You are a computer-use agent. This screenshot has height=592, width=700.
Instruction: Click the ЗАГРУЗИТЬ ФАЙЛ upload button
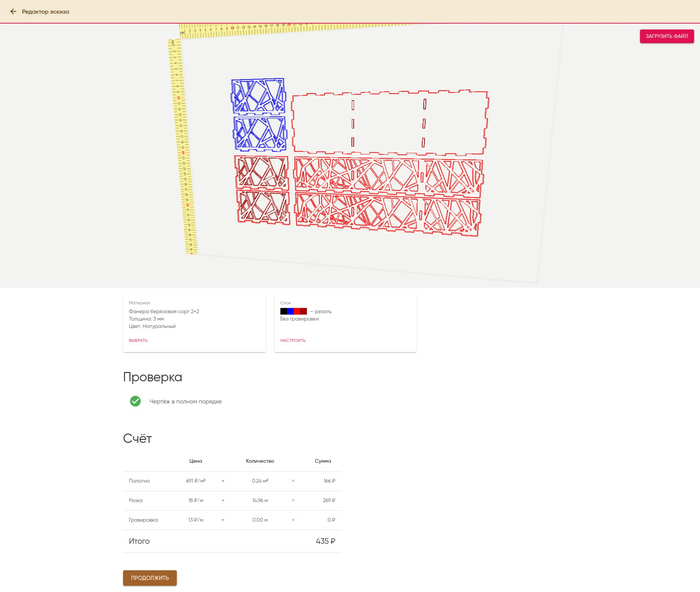coord(667,36)
